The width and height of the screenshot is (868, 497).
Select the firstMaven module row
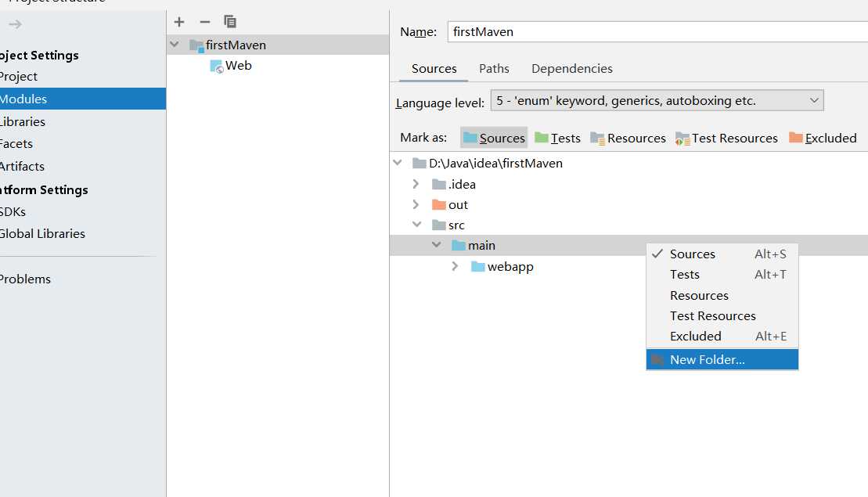278,45
